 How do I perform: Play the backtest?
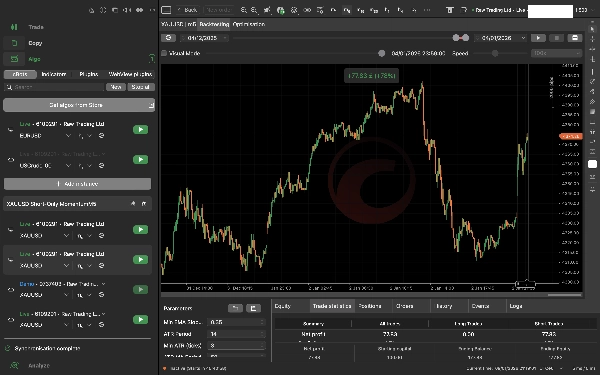click(x=538, y=38)
